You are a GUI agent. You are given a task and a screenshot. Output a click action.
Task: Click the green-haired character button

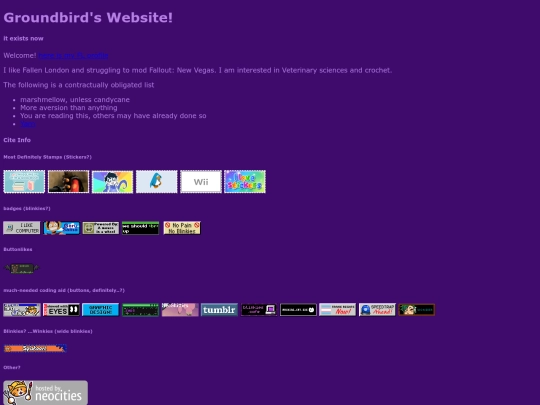417,310
